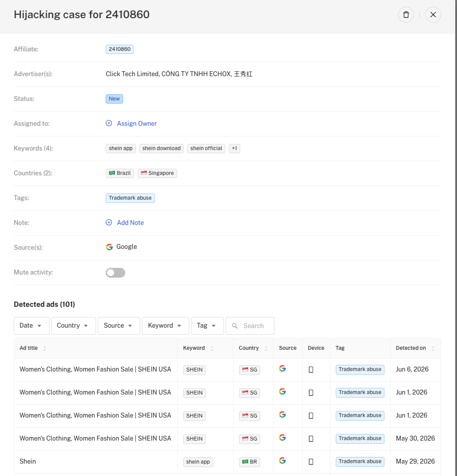This screenshot has height=476, width=457.
Task: Click the advertiser names text
Action: 179,74
